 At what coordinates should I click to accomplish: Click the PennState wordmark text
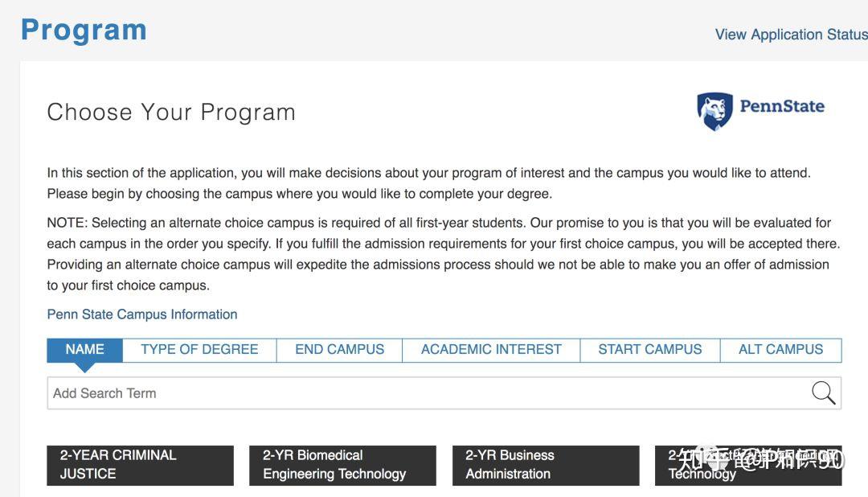click(781, 106)
